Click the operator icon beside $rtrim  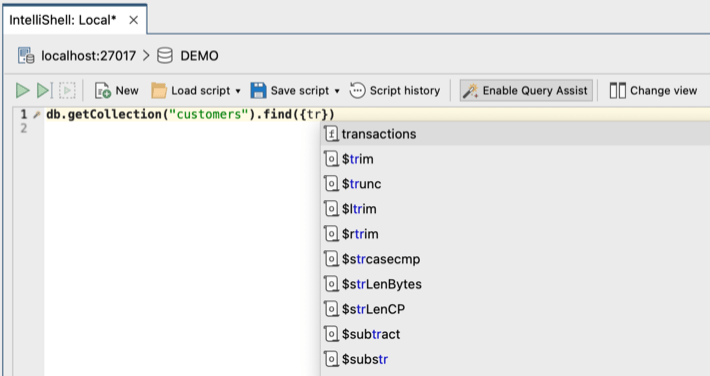[x=331, y=234]
